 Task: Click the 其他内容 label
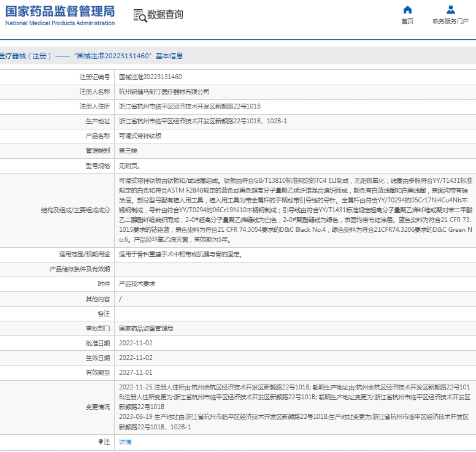tap(98, 299)
